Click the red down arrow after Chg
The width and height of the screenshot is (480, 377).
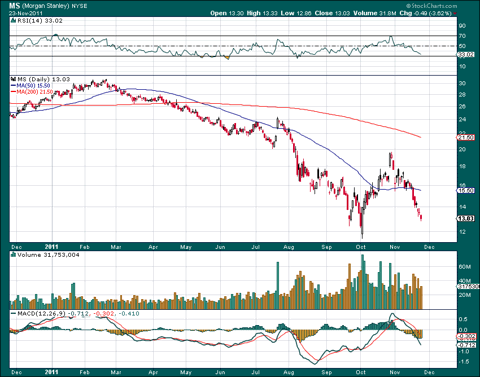click(x=455, y=13)
